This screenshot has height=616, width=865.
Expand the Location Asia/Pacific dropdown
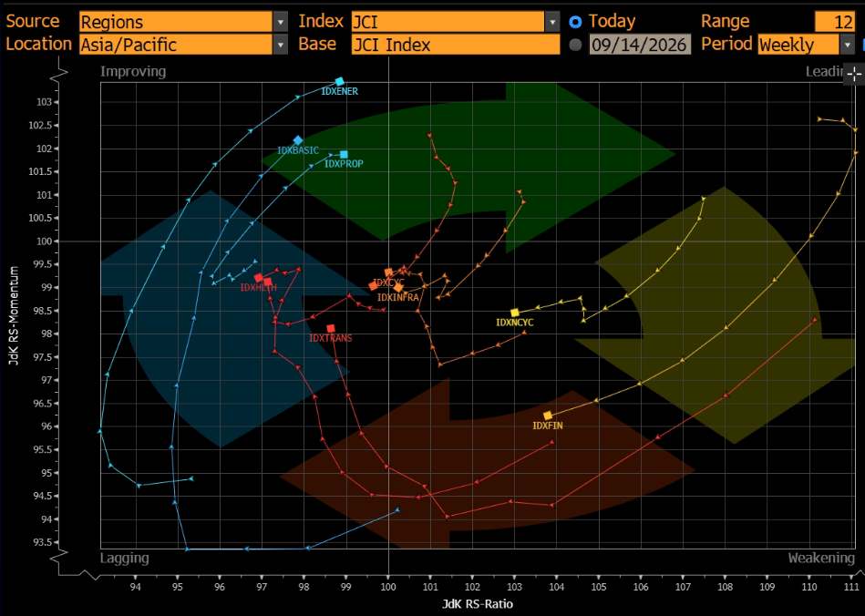pyautogui.click(x=281, y=45)
